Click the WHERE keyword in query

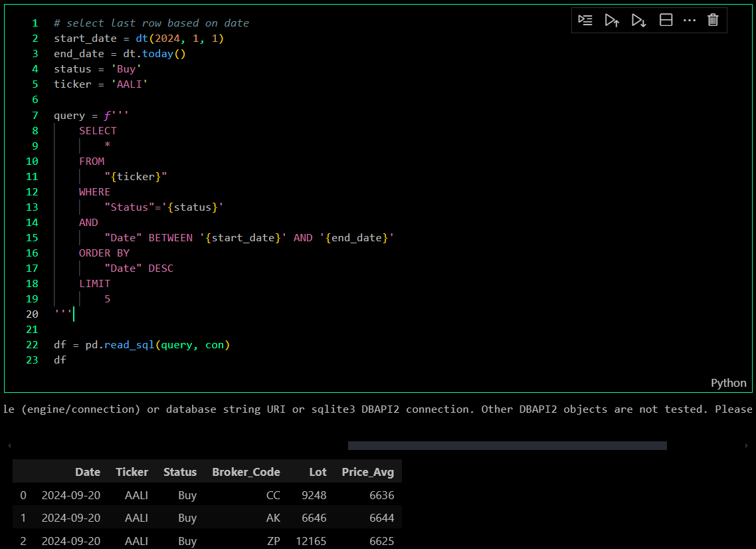pos(94,192)
